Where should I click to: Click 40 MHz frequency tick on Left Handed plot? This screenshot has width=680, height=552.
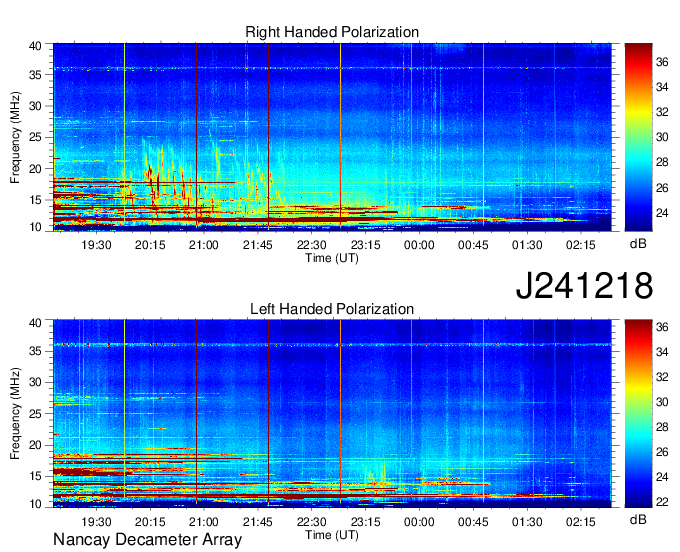(36, 323)
